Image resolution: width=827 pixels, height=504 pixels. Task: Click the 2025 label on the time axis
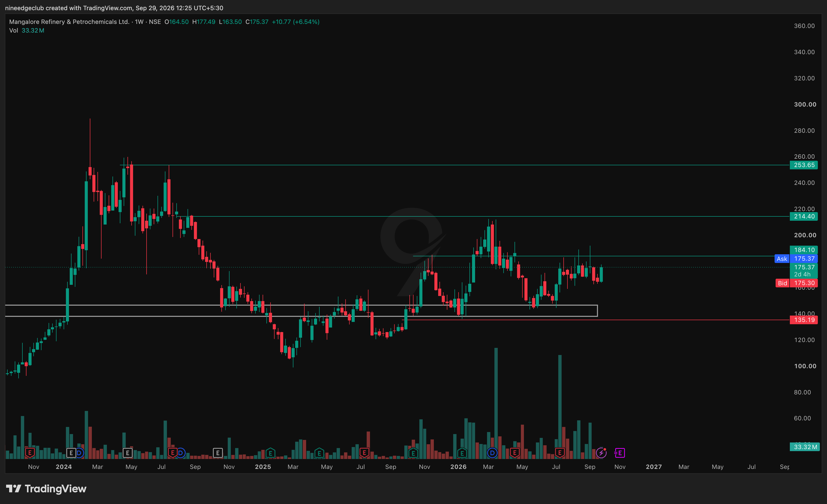(263, 467)
